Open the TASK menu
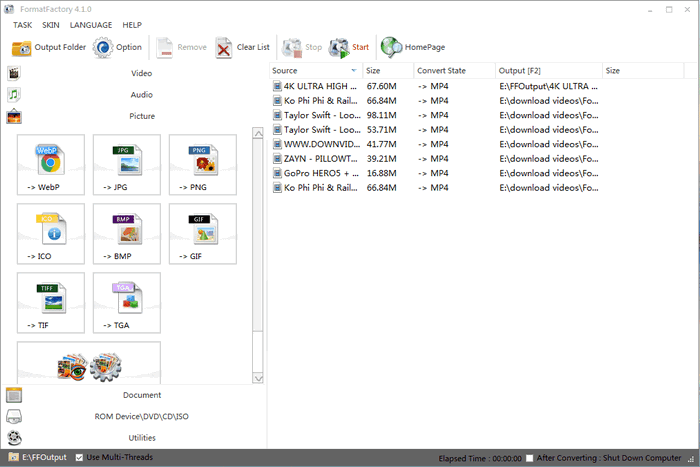 click(x=22, y=25)
